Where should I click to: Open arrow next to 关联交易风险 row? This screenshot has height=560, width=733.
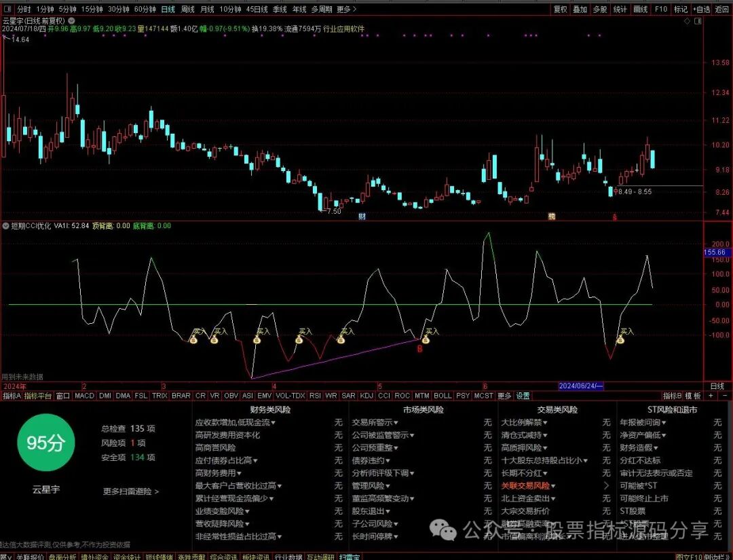pyautogui.click(x=606, y=486)
